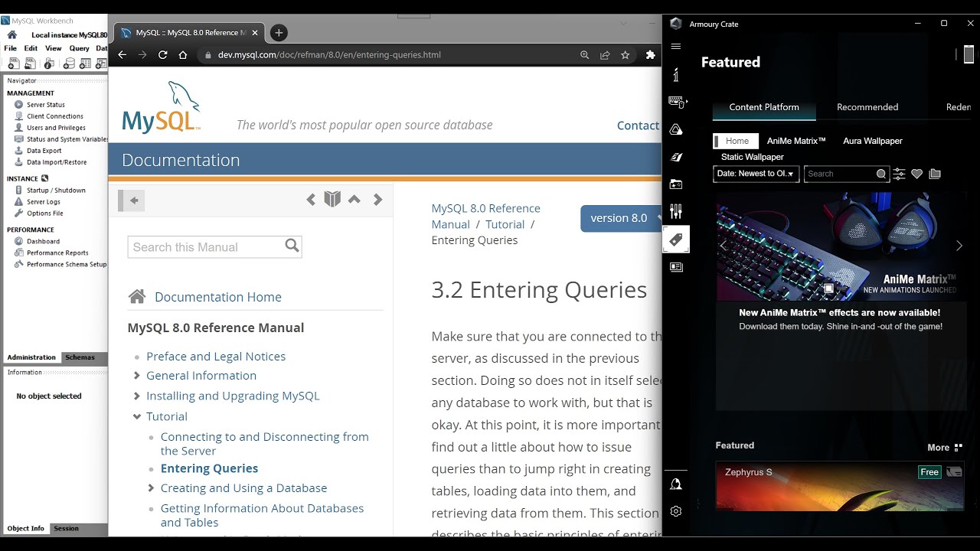Click the create new schema toolbar icon
This screenshot has width=980, height=551.
point(69,64)
